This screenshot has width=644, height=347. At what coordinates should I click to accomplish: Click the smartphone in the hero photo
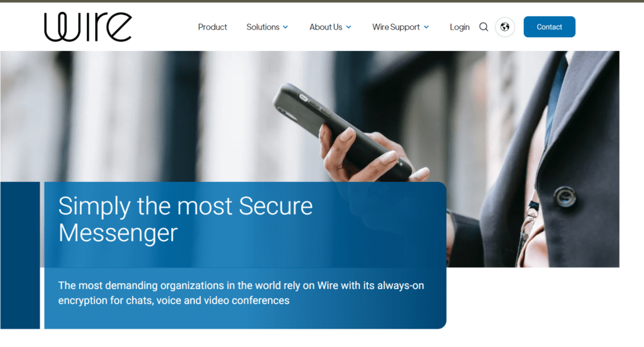tap(342, 132)
